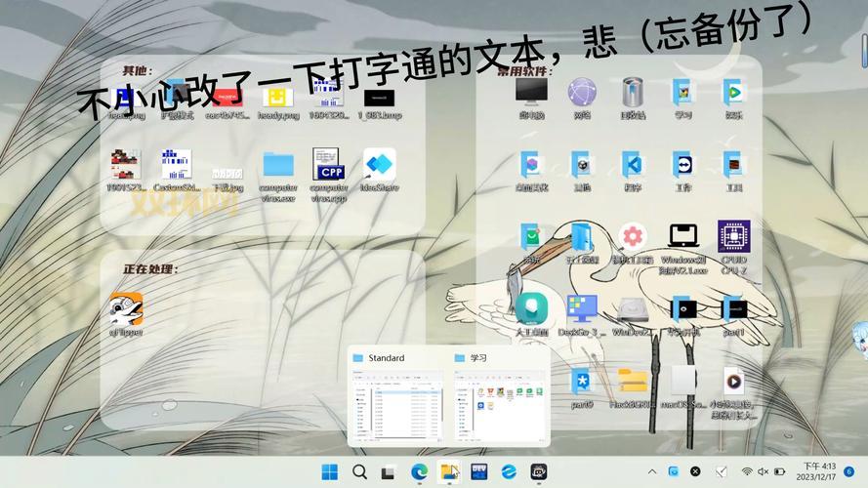This screenshot has height=488, width=868.
Task: Click the black circle X tray icon
Action: point(695,471)
